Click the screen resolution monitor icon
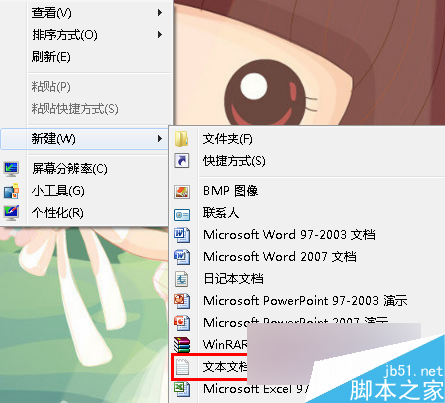The width and height of the screenshot is (445, 403). 11,169
